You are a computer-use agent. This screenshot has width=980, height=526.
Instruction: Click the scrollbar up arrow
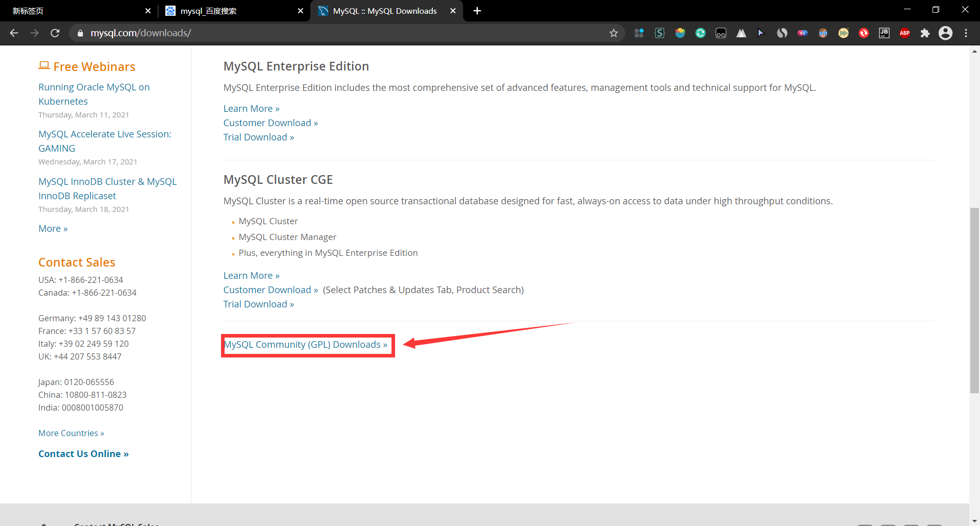(x=974, y=51)
